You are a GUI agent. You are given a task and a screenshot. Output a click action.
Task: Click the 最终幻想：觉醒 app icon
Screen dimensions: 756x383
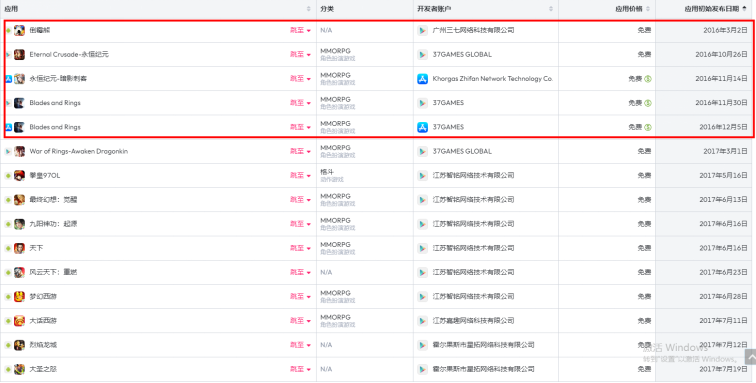click(19, 200)
